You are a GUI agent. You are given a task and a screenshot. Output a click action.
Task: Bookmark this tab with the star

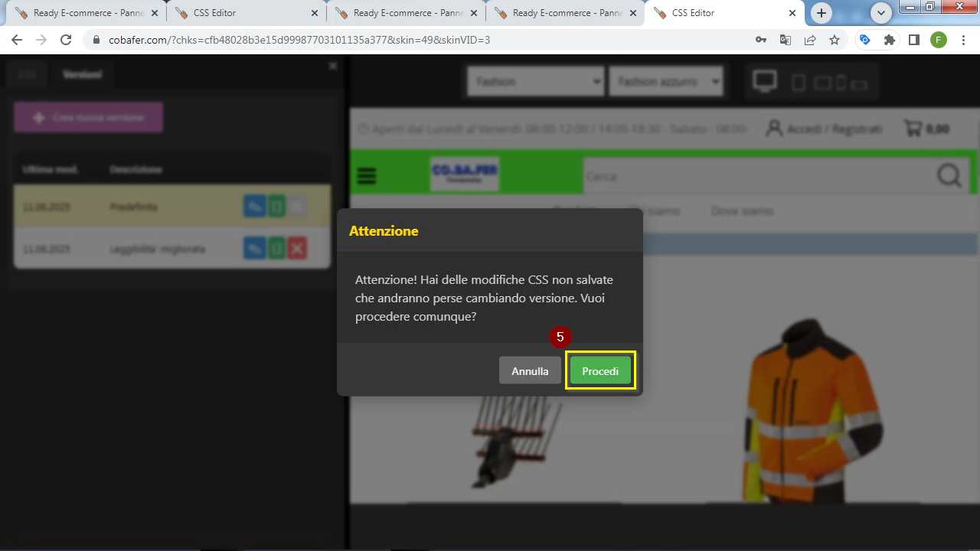835,40
